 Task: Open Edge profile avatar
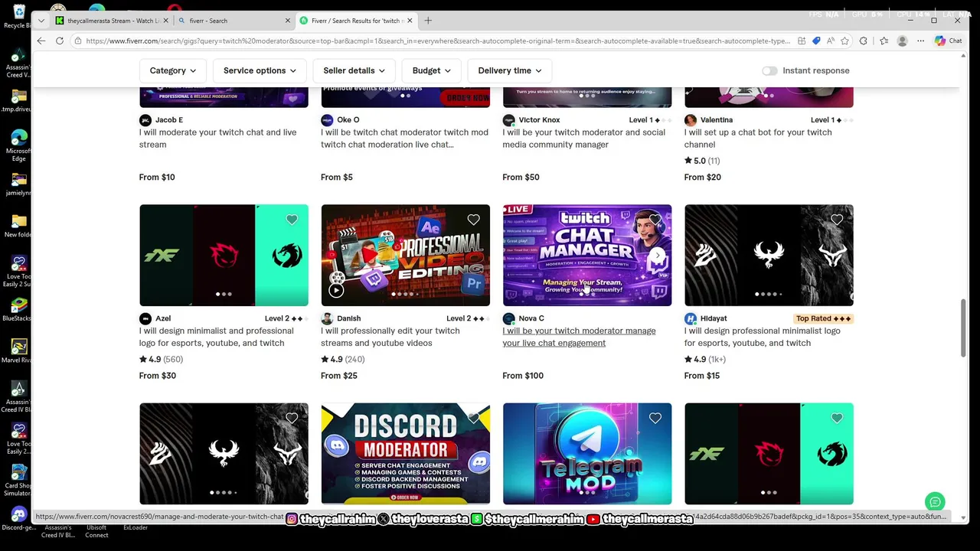(903, 41)
